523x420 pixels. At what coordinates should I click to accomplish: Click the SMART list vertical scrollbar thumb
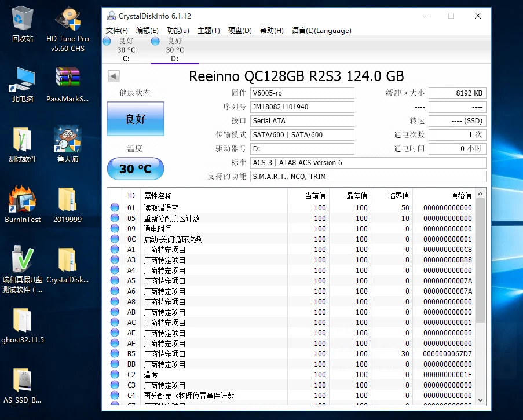click(x=480, y=261)
